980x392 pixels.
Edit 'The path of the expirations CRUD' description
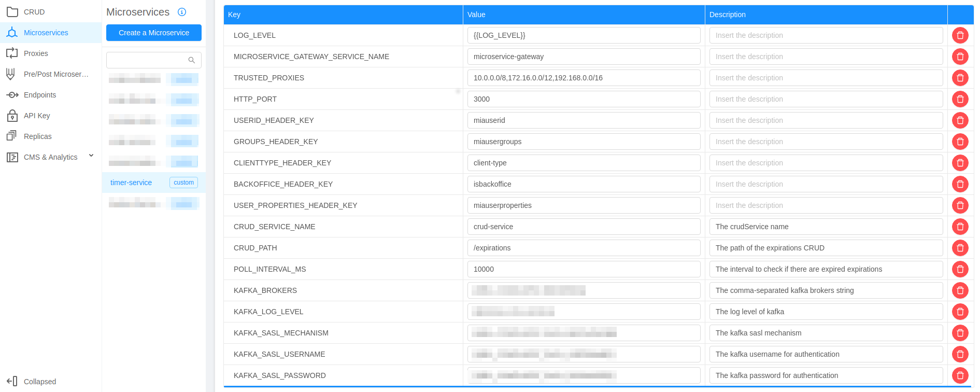(826, 248)
